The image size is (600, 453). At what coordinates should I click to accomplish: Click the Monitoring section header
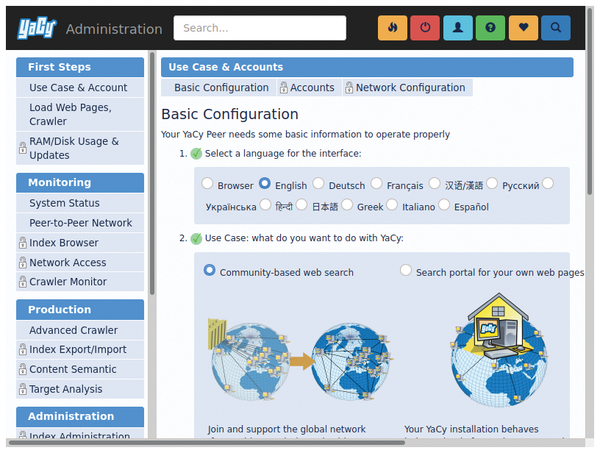point(80,183)
